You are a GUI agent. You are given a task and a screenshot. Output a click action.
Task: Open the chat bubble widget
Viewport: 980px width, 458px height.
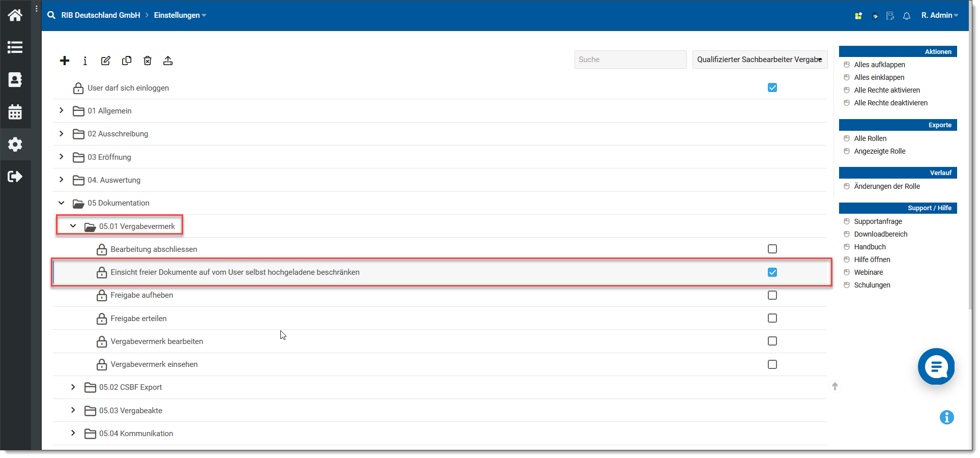click(936, 366)
